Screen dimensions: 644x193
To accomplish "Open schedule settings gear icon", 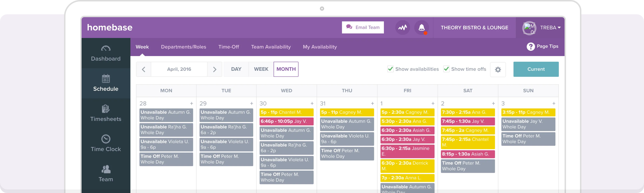I will 498,70.
